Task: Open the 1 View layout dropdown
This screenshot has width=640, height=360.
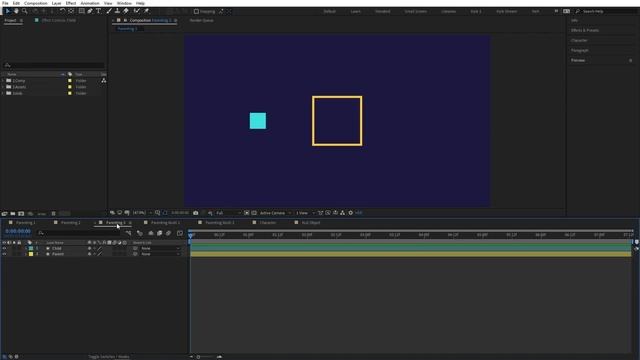Action: click(x=305, y=213)
